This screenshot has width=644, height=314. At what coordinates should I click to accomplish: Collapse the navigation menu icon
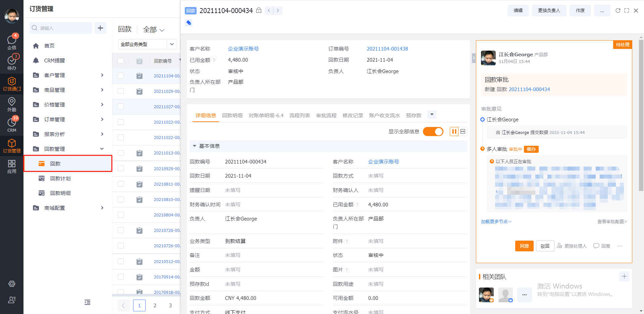pyautogui.click(x=88, y=302)
